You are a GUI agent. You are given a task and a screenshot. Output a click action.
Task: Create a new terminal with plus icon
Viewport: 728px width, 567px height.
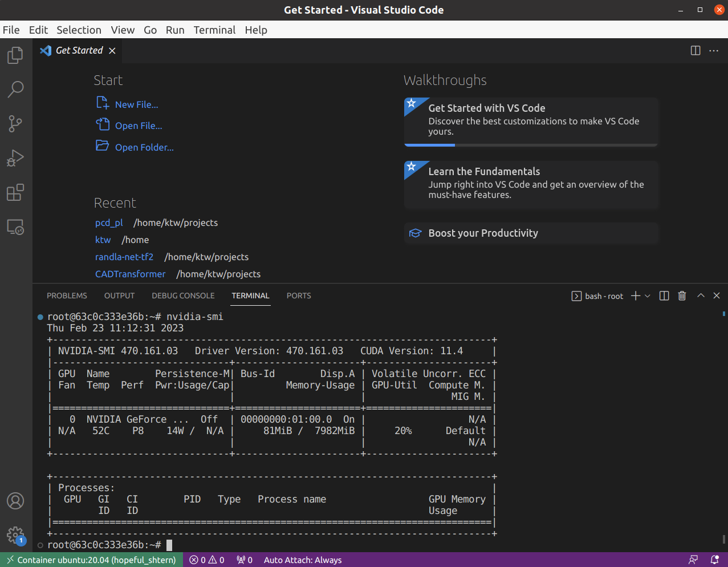click(x=636, y=295)
